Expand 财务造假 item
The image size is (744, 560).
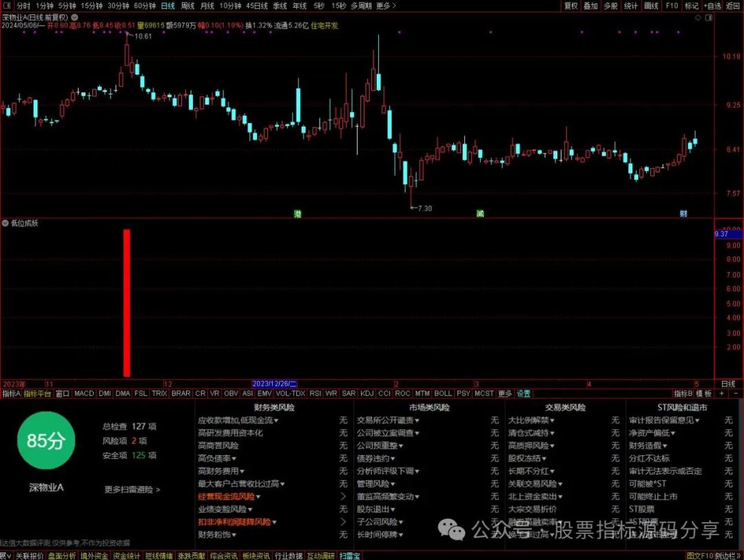648,446
